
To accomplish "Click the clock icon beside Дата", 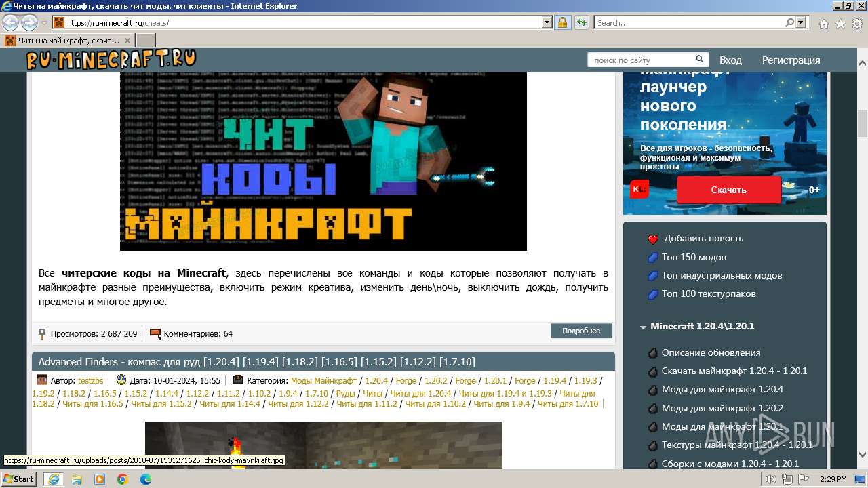I will pyautogui.click(x=121, y=380).
